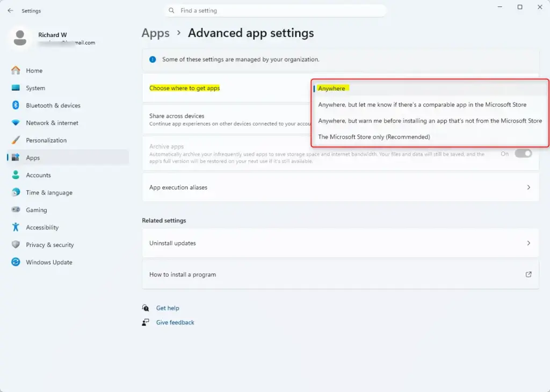Click the Share across devices row

point(227,119)
